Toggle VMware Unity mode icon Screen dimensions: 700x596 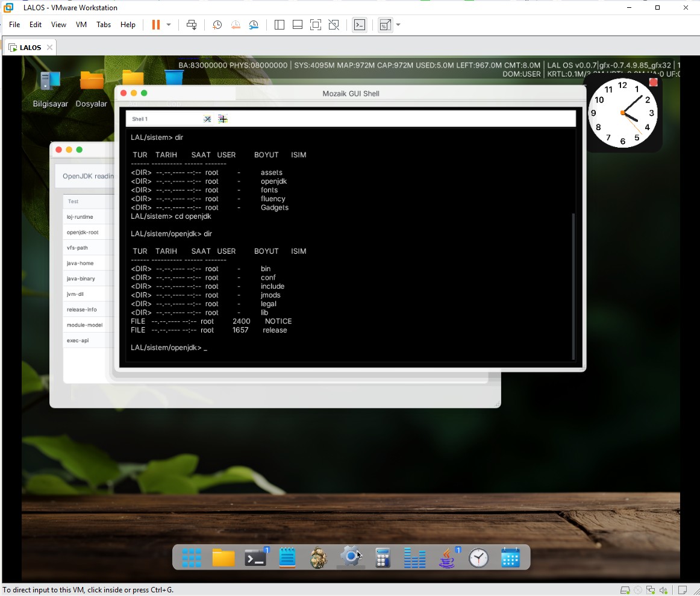tap(334, 25)
